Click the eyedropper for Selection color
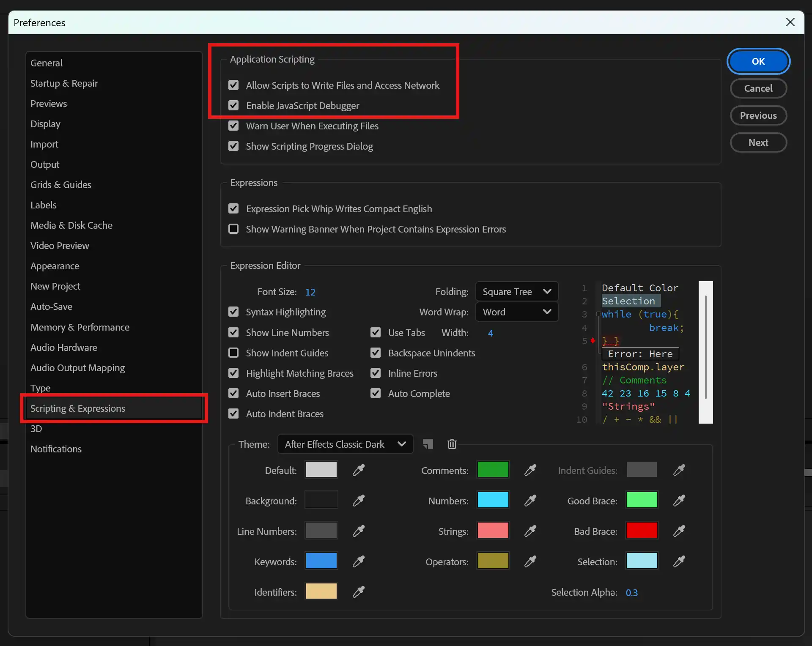Image resolution: width=812 pixels, height=646 pixels. click(x=679, y=561)
